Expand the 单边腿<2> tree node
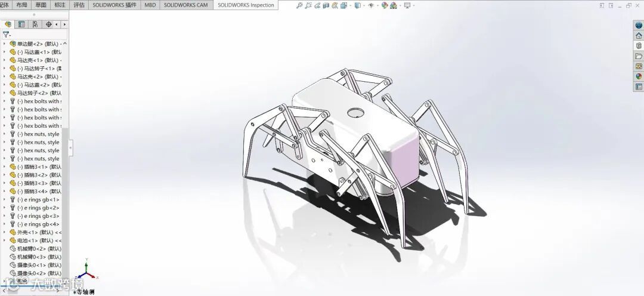644x296 pixels. [5, 44]
